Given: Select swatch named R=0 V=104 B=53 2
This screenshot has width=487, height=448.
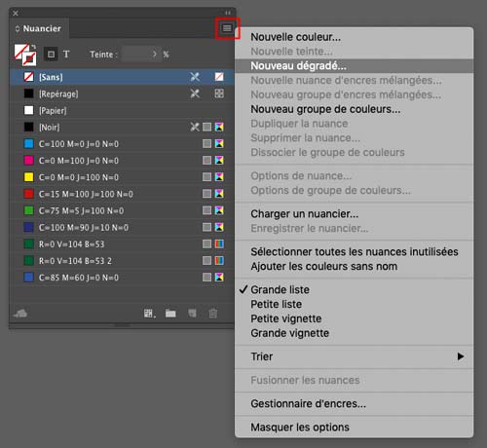Looking at the screenshot, I should 122,261.
